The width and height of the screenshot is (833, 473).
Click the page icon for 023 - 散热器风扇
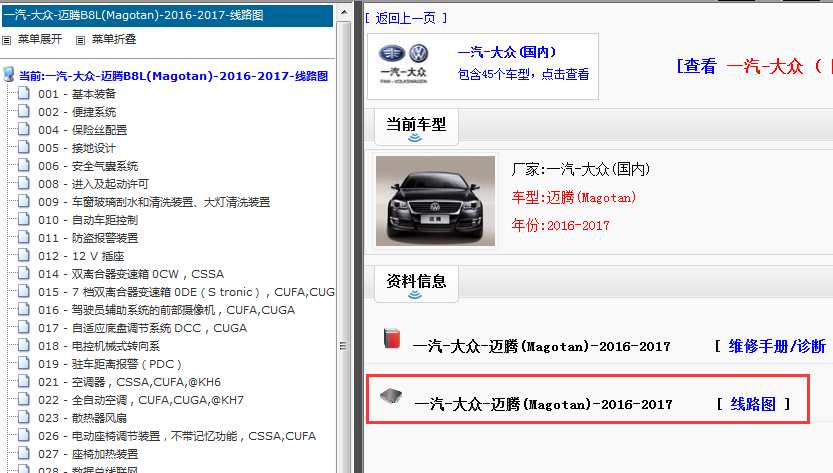point(23,418)
